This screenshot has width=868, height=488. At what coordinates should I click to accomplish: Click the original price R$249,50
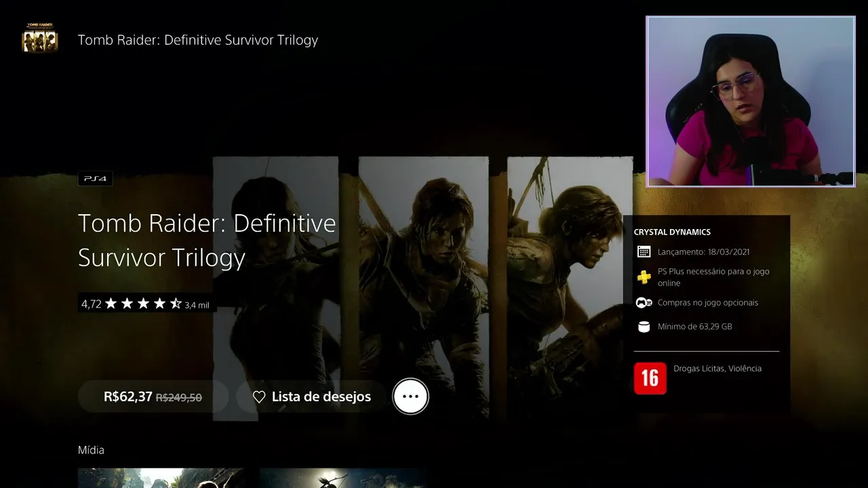(179, 398)
